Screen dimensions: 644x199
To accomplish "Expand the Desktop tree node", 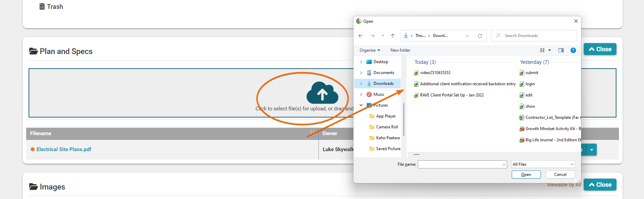I will pyautogui.click(x=361, y=62).
